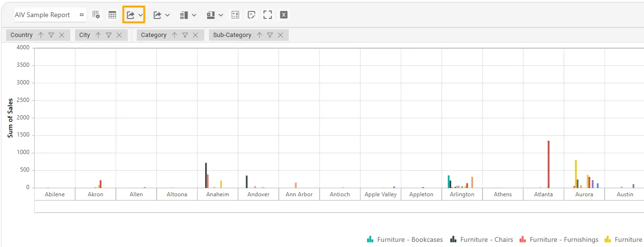
Task: Remove the Sub-Category field chip
Action: 281,35
